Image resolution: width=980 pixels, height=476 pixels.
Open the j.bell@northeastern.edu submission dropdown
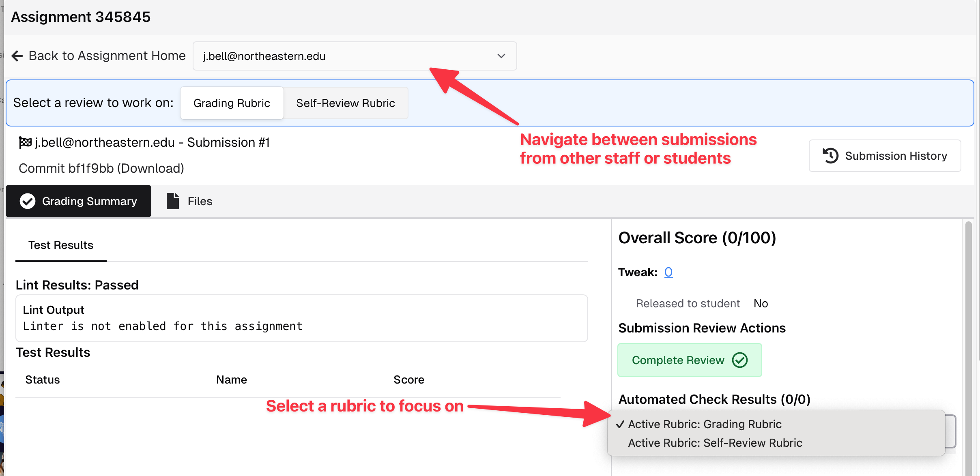pos(355,56)
